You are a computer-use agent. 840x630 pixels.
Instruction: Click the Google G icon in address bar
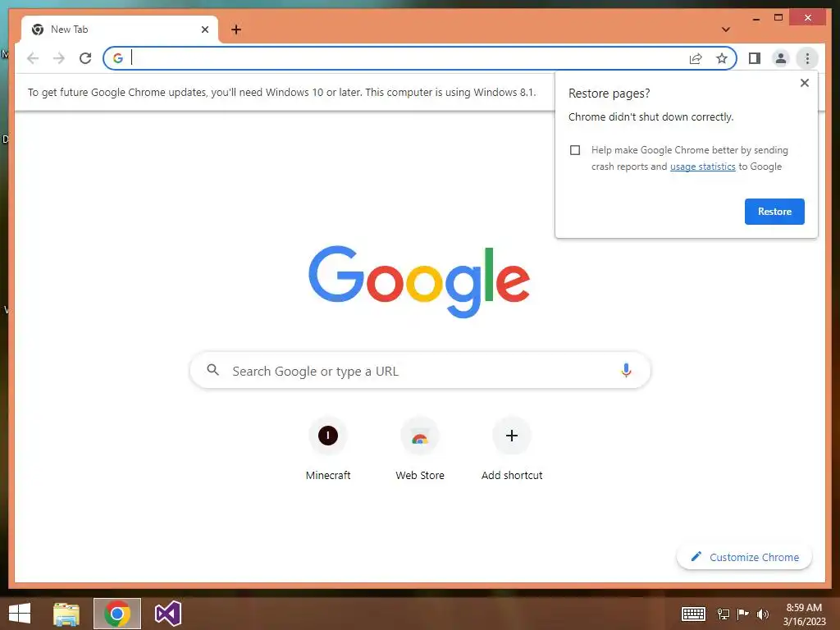[x=118, y=58]
